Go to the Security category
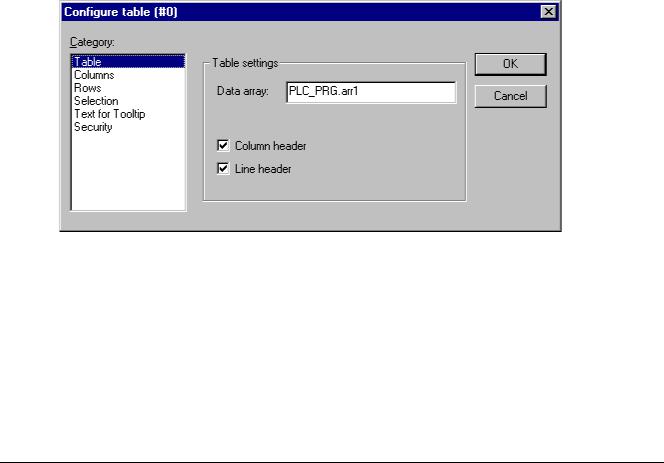This screenshot has height=463, width=664. [x=93, y=127]
